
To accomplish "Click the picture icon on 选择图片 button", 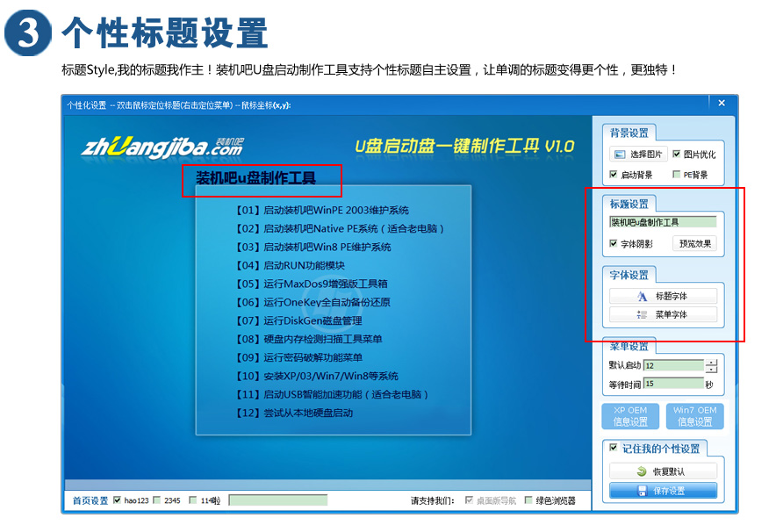I will point(621,155).
